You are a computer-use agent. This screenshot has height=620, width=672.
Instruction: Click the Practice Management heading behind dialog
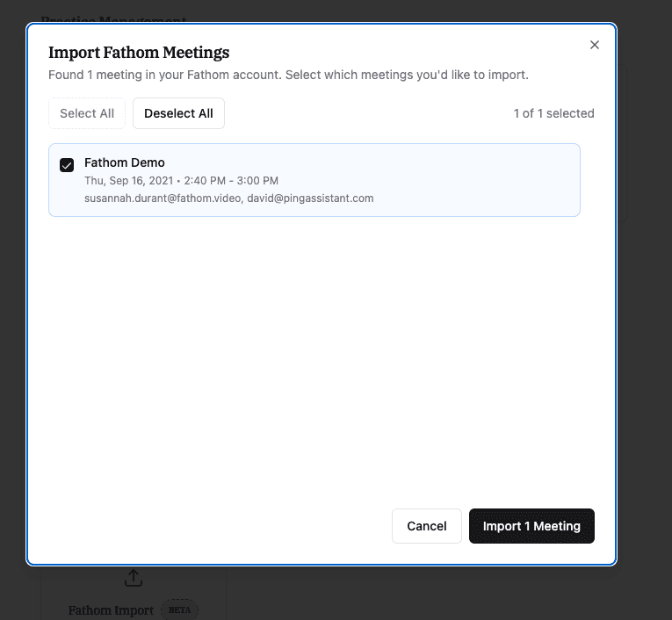point(114,18)
